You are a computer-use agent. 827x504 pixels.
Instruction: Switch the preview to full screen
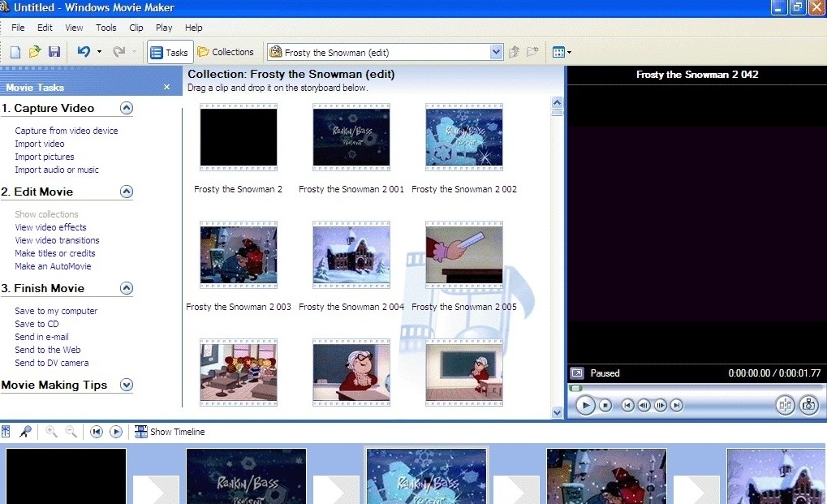577,373
